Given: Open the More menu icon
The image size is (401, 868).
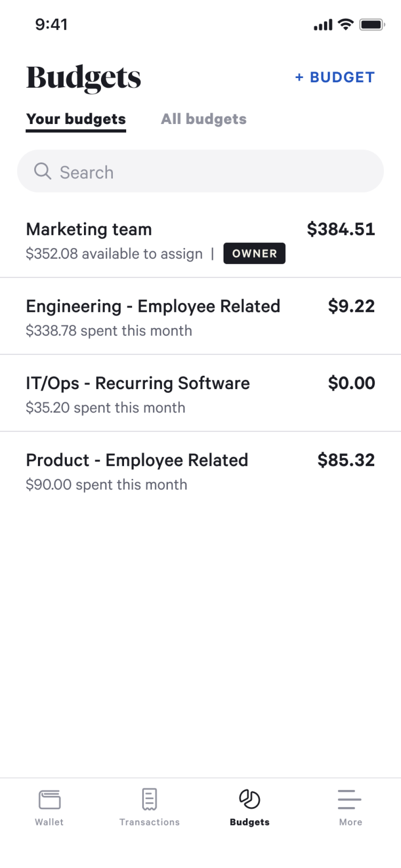Looking at the screenshot, I should click(350, 799).
